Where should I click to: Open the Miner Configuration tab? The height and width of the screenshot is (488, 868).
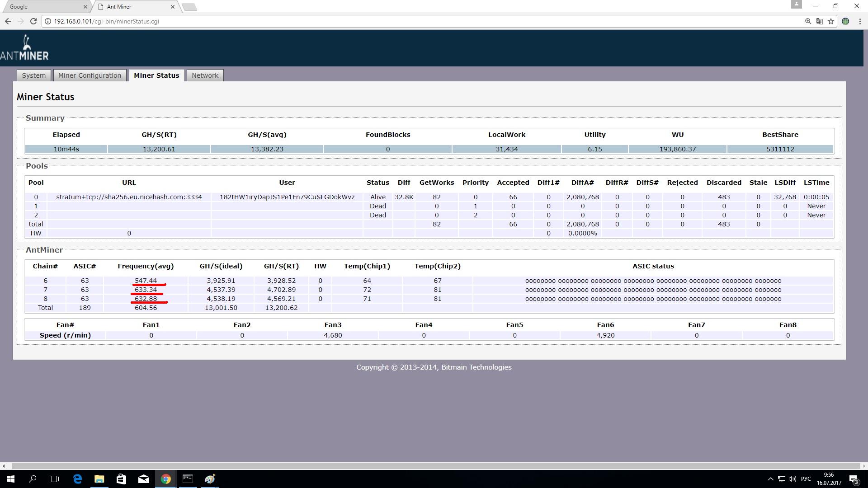pyautogui.click(x=90, y=75)
